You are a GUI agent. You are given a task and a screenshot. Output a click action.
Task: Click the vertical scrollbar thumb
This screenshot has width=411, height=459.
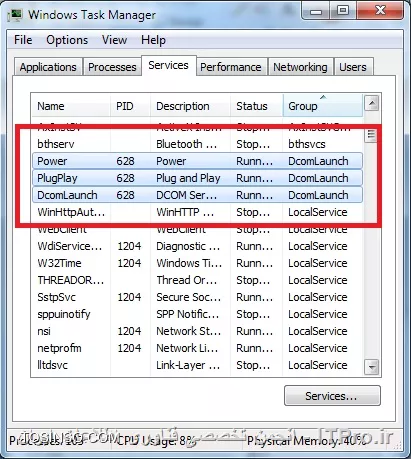click(x=371, y=135)
